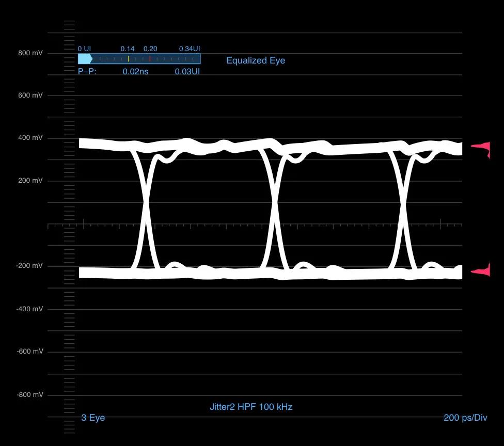Select the Equalized Eye label
Viewport: 504px width, 446px height.
click(x=256, y=60)
